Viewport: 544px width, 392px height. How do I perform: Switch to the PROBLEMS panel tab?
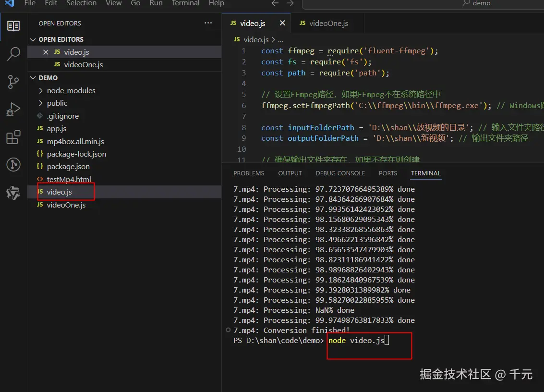[x=249, y=173]
